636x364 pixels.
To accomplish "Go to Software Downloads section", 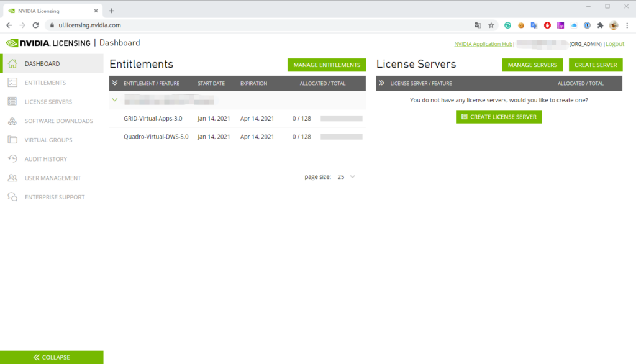I will (13, 121).
